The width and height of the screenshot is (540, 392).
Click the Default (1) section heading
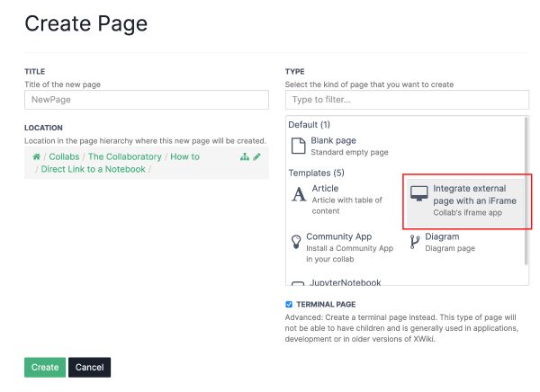pyautogui.click(x=309, y=125)
